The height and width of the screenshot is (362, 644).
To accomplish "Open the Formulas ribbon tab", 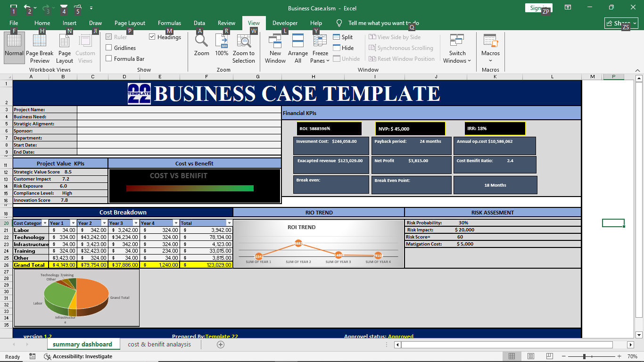I will pyautogui.click(x=169, y=23).
